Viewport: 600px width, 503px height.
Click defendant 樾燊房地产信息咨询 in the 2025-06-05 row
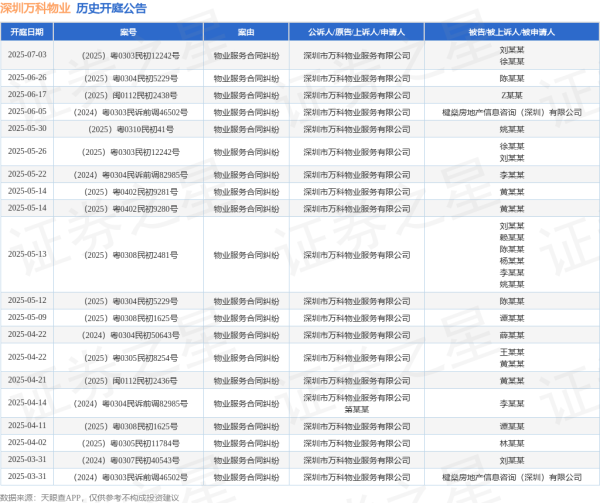(x=512, y=112)
